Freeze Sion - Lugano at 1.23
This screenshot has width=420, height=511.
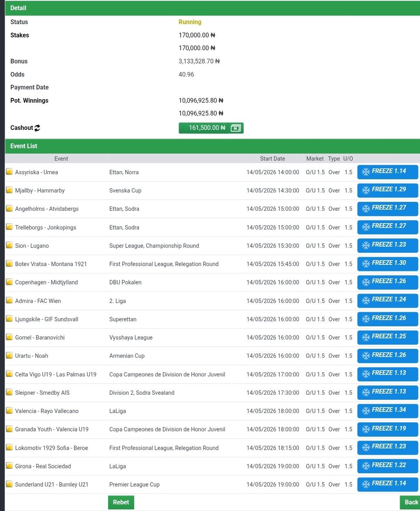(x=388, y=246)
